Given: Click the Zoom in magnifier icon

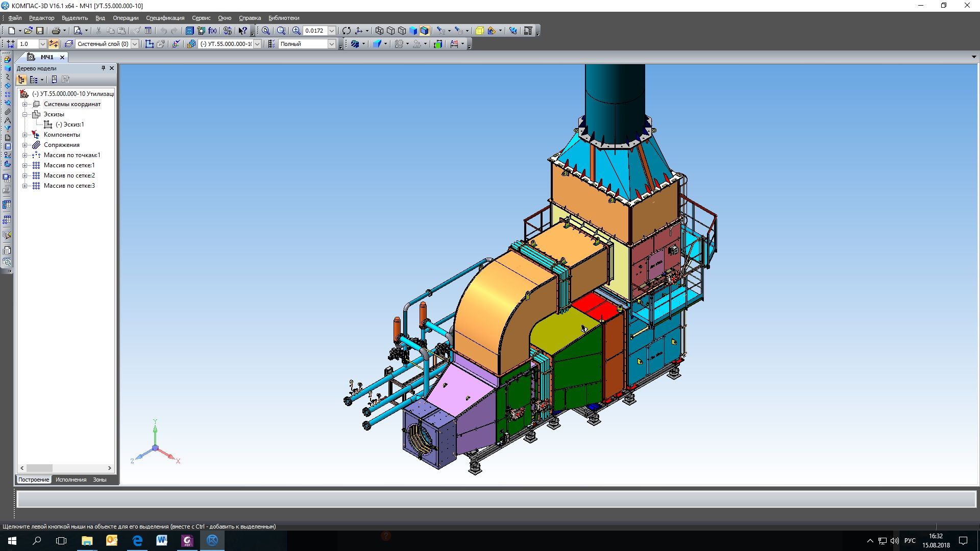Looking at the screenshot, I should point(296,31).
